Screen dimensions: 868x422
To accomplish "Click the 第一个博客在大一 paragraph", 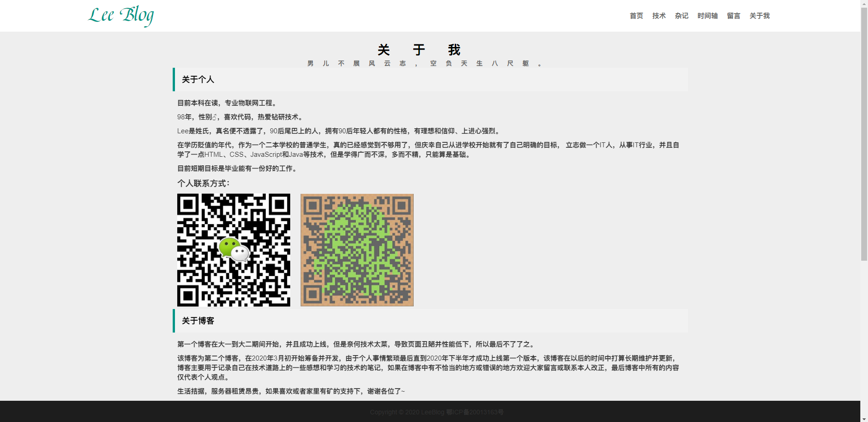I will click(x=356, y=344).
